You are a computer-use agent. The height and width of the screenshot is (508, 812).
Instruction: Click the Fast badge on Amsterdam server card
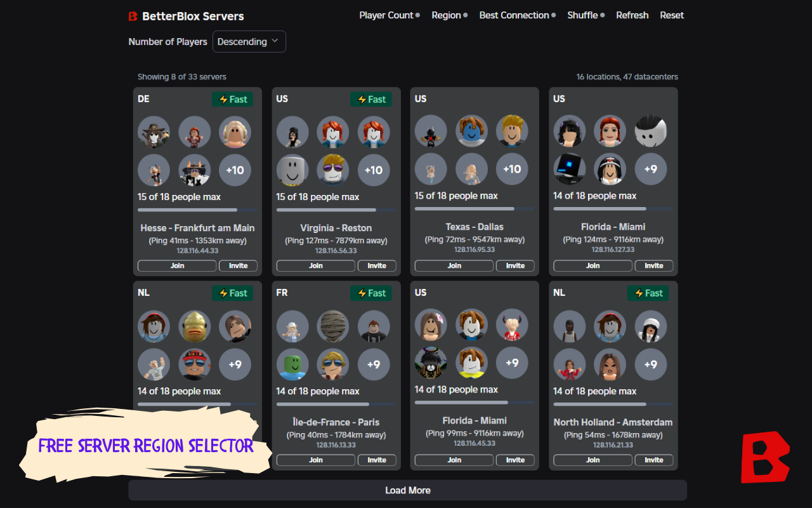point(648,293)
